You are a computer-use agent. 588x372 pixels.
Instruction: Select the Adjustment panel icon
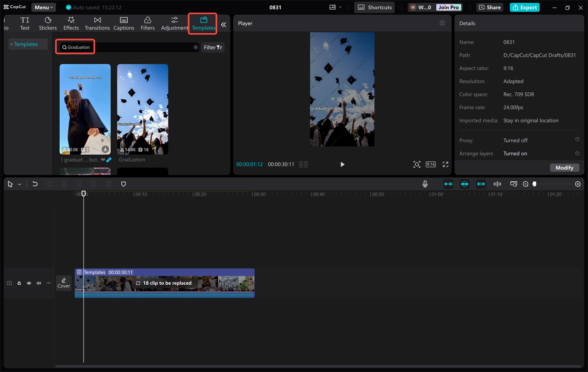point(174,23)
